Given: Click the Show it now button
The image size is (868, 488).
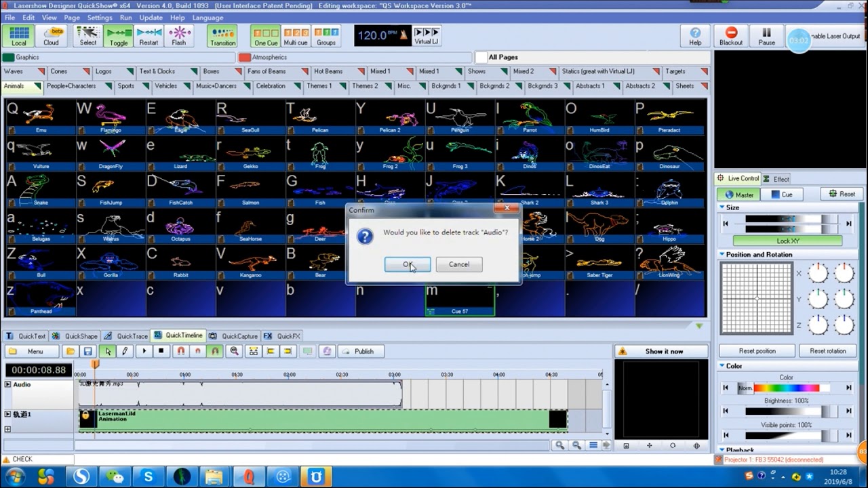Looking at the screenshot, I should click(662, 351).
